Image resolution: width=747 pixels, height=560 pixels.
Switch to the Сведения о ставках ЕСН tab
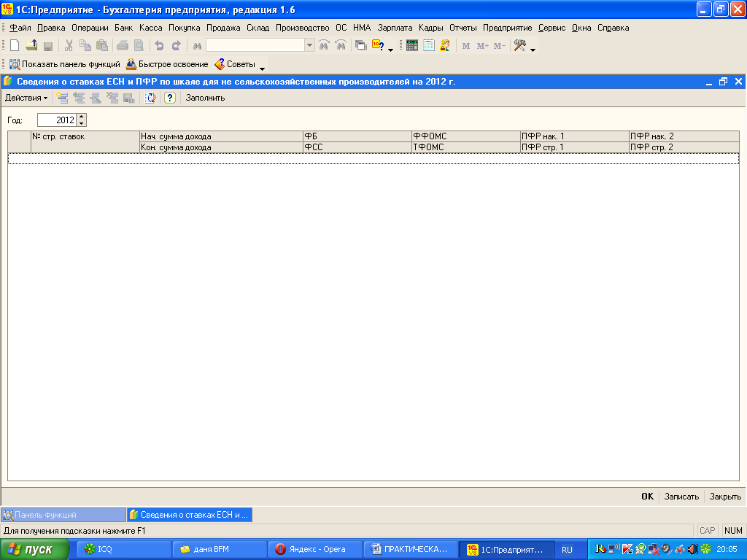(190, 515)
